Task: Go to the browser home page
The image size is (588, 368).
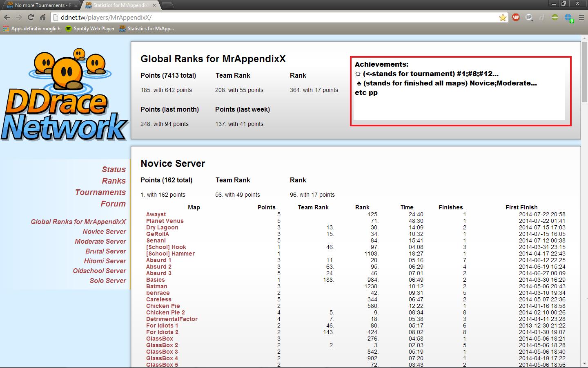Action: (42, 18)
